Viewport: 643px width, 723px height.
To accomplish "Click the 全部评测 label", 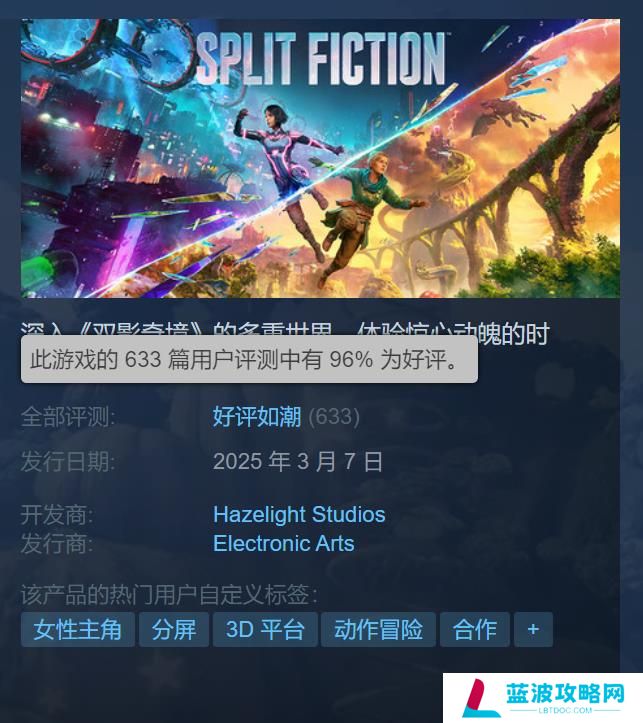I will (68, 417).
